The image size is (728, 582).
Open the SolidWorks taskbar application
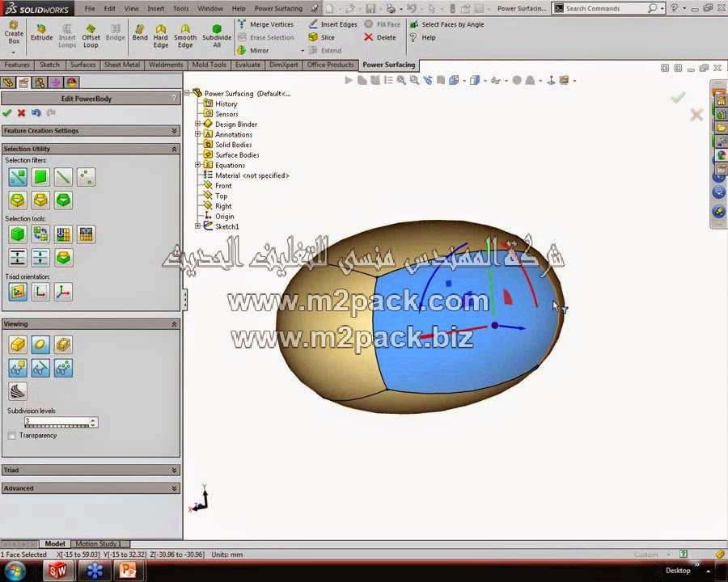[x=58, y=570]
